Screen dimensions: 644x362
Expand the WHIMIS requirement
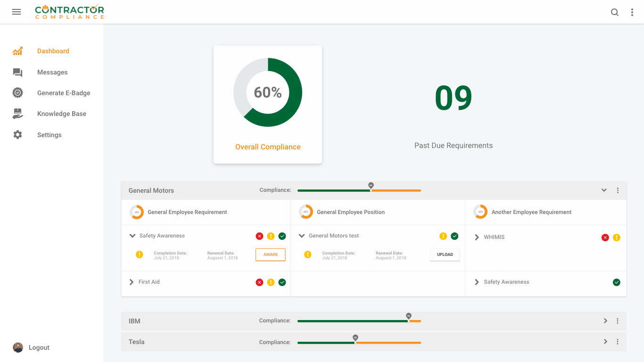[x=477, y=237]
